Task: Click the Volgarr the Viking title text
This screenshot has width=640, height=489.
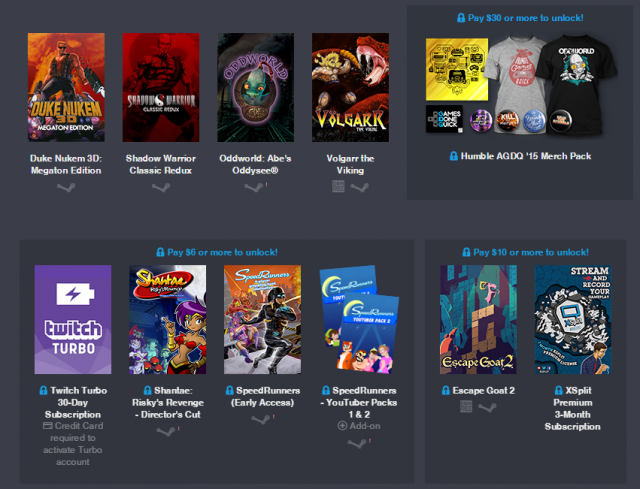Action: point(350,164)
